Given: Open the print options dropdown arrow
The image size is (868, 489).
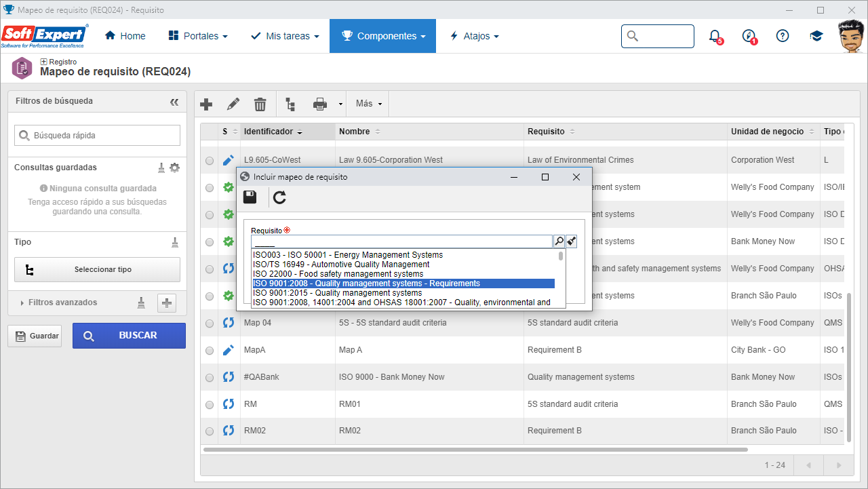Looking at the screenshot, I should pyautogui.click(x=340, y=104).
